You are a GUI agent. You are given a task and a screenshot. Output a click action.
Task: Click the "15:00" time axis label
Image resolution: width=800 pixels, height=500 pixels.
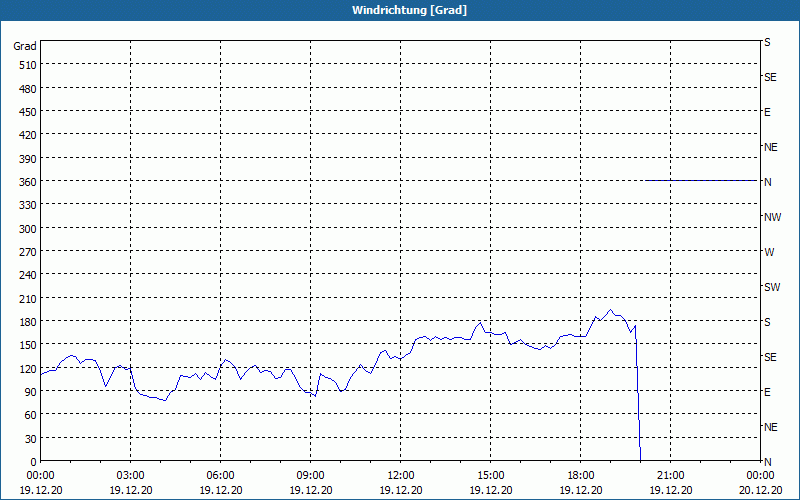490,476
